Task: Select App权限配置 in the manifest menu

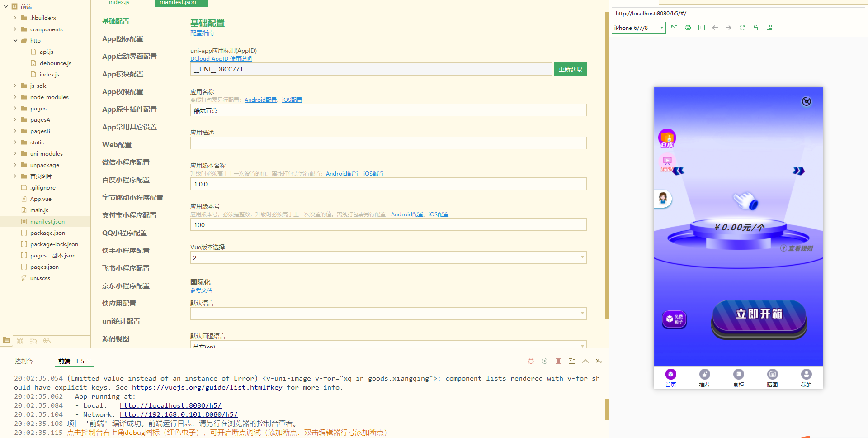Action: click(123, 92)
